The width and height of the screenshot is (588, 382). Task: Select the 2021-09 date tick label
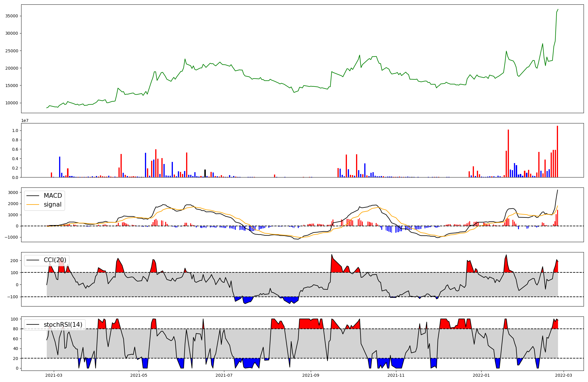coord(310,375)
